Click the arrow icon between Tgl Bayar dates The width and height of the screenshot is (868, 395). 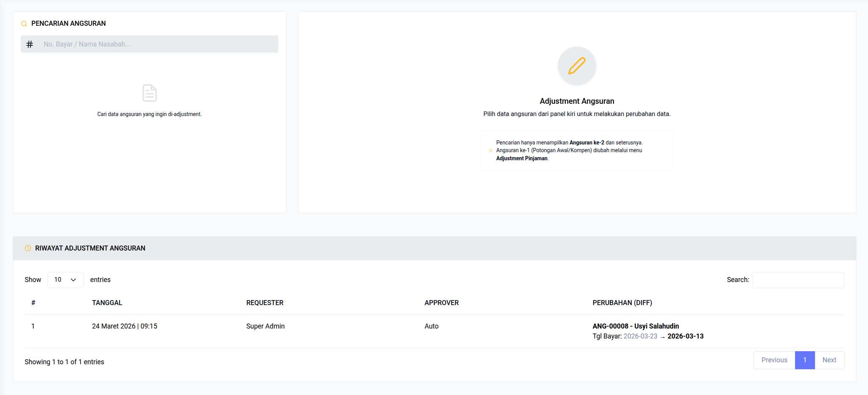tap(662, 337)
